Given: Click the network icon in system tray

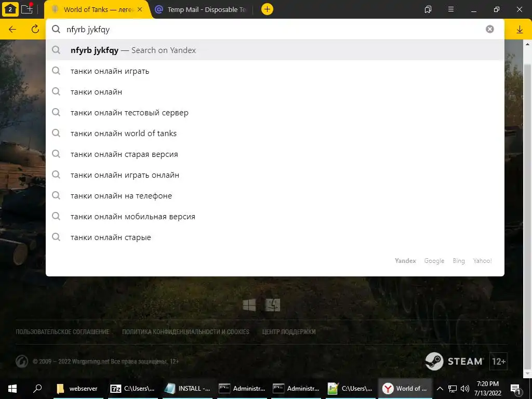Looking at the screenshot, I should click(x=453, y=389).
